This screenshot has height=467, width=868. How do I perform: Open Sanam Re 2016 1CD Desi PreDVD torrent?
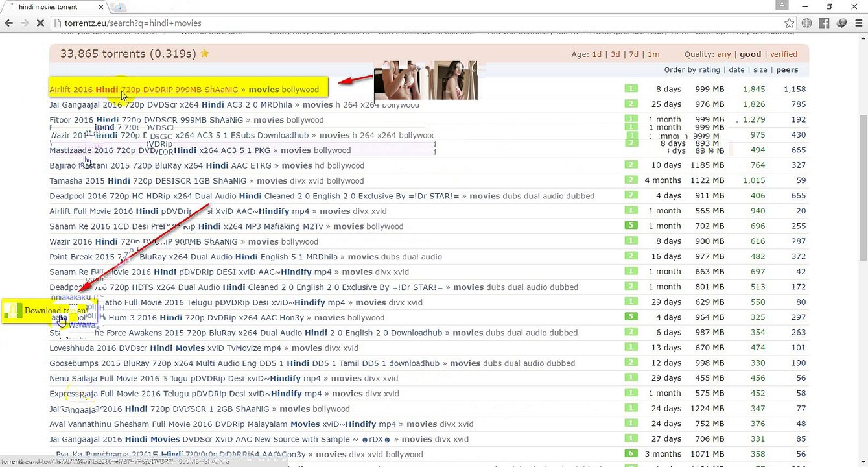pyautogui.click(x=187, y=226)
